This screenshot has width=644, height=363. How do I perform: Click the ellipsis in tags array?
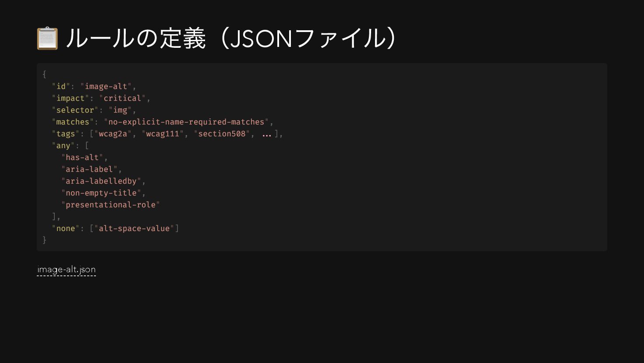[267, 135]
